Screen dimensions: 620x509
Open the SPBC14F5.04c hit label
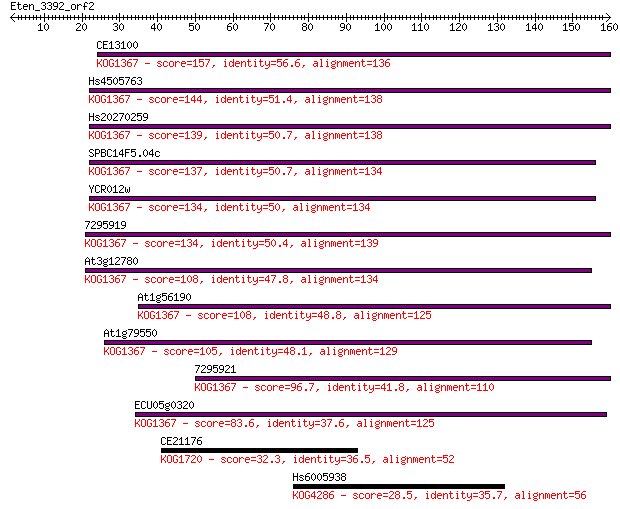click(125, 153)
